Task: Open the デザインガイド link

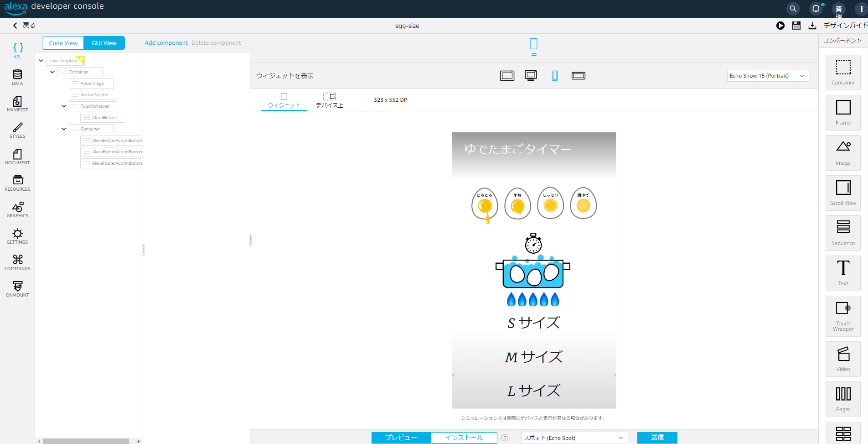Action: tap(845, 26)
